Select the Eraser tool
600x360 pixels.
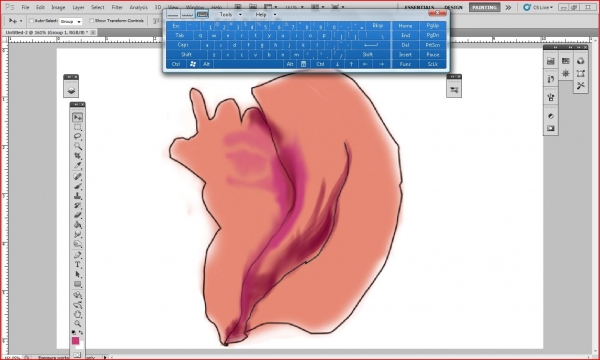(x=78, y=215)
